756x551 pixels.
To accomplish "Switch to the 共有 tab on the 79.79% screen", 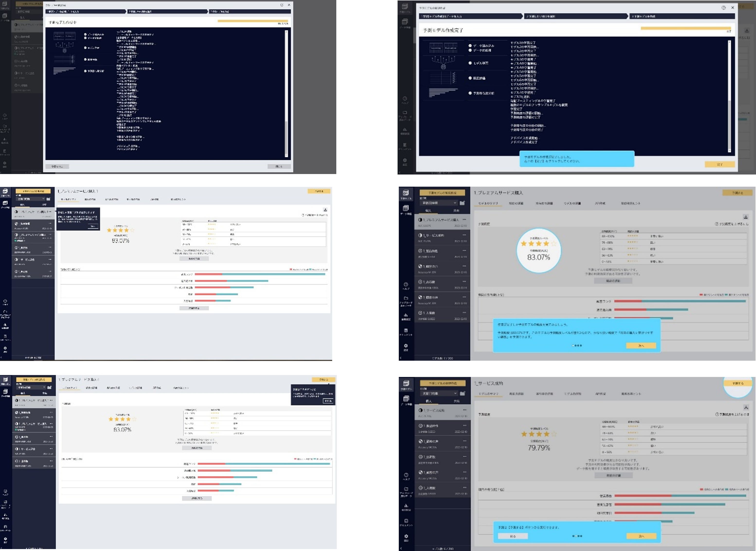I will (456, 401).
